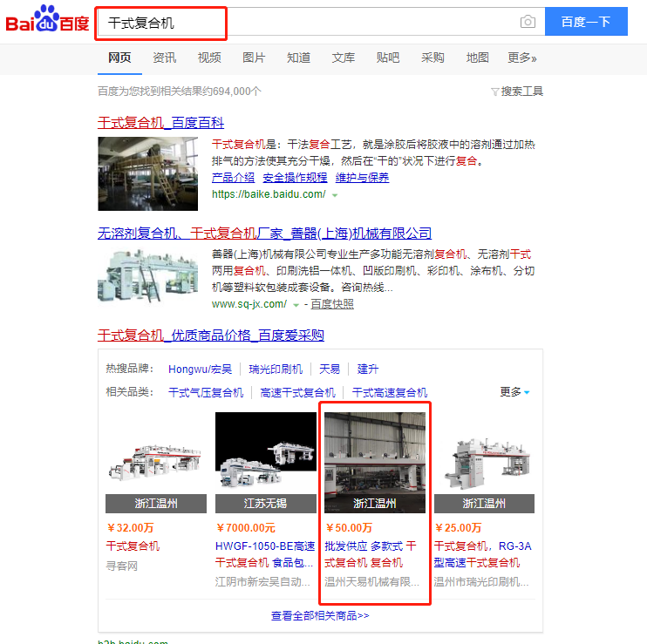Open 善器(上海)机械有限公司 result title
Image resolution: width=647 pixels, height=644 pixels.
point(264,234)
